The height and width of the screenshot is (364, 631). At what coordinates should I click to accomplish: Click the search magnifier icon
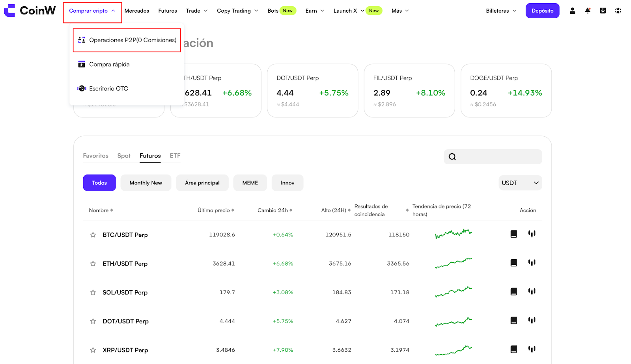point(452,157)
